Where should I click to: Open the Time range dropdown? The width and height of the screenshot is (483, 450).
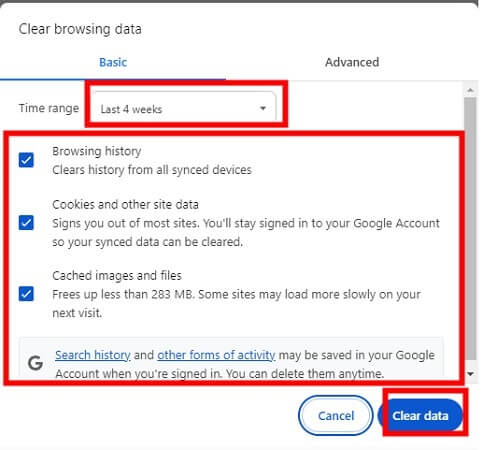(x=184, y=108)
